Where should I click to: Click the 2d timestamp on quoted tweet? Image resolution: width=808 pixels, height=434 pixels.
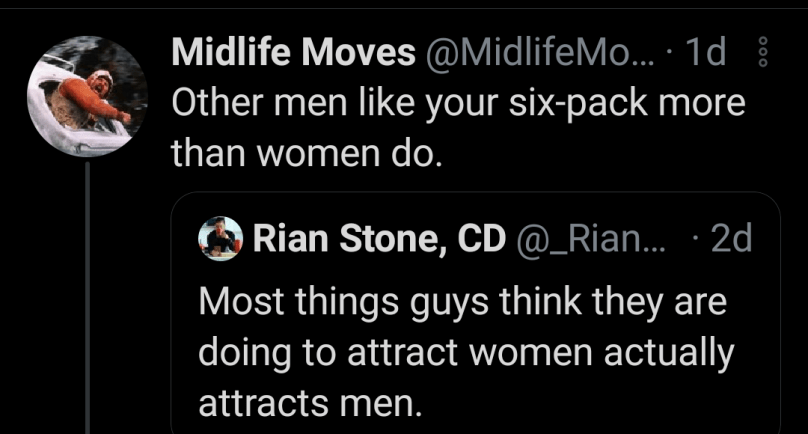point(728,238)
